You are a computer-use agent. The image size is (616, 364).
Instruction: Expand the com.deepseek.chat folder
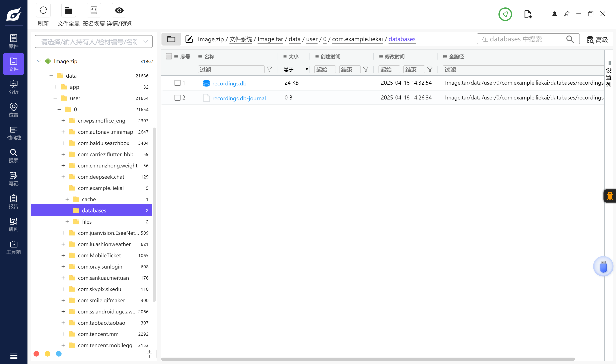click(x=63, y=177)
